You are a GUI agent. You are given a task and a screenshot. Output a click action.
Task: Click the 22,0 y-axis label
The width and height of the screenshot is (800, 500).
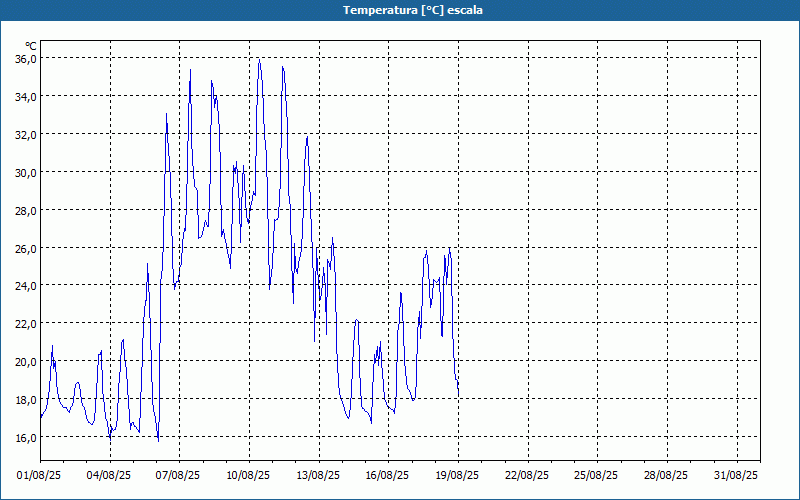click(x=26, y=324)
